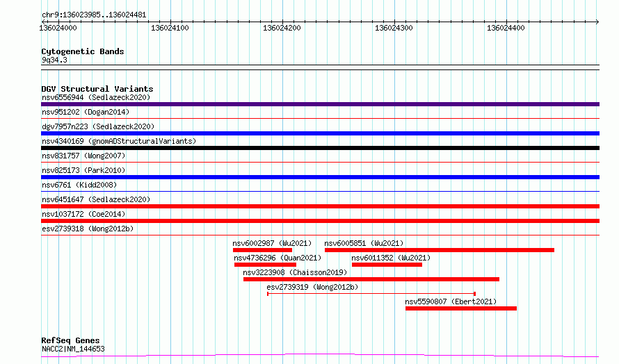The height and width of the screenshot is (364, 619).
Task: Click the magenta NACC2 gene line
Action: pyautogui.click(x=320, y=356)
